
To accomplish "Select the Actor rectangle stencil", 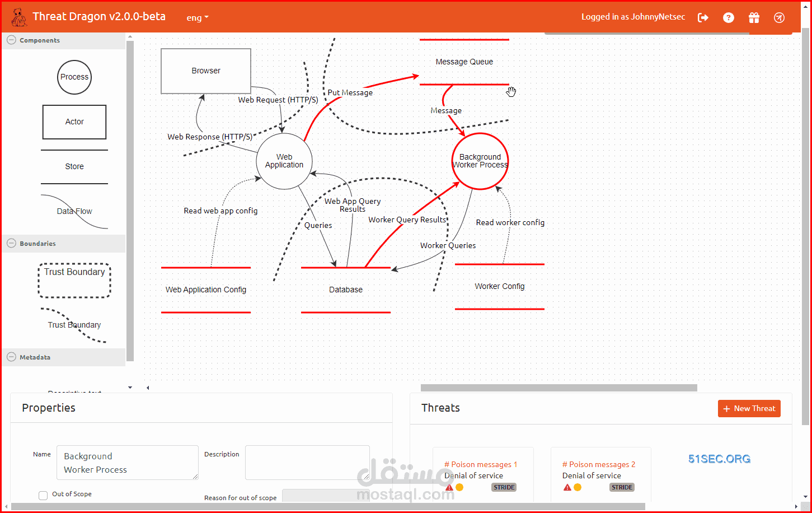I will (x=74, y=122).
